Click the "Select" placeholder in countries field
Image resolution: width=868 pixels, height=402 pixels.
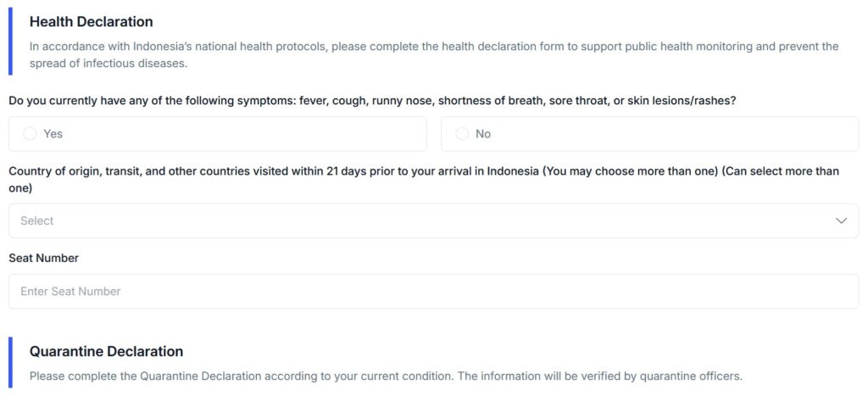(37, 221)
